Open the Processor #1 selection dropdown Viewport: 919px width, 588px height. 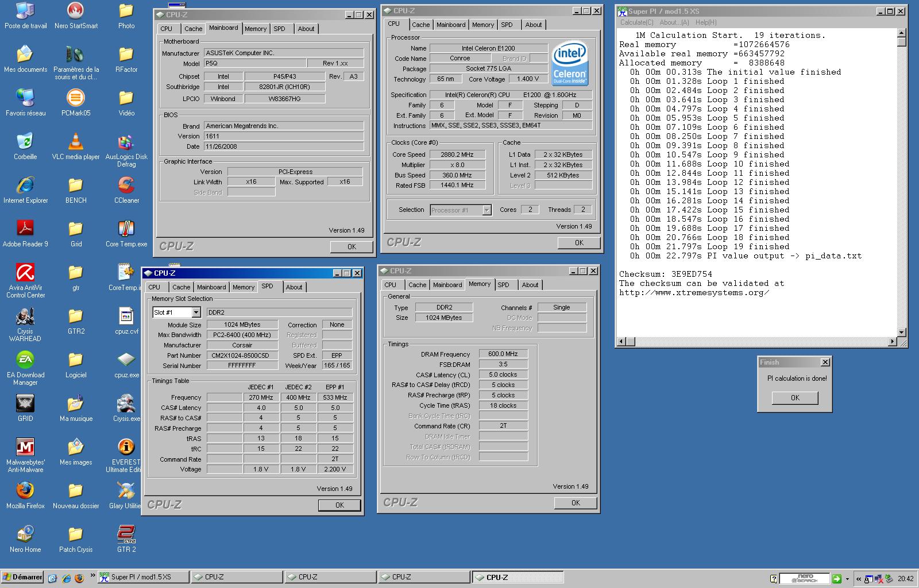(486, 210)
